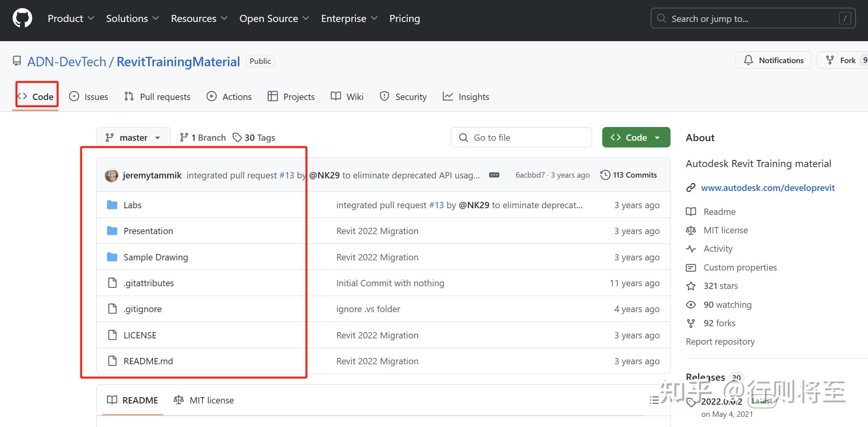The width and height of the screenshot is (868, 427).
Task: Switch to the MIT license tab
Action: coord(204,400)
